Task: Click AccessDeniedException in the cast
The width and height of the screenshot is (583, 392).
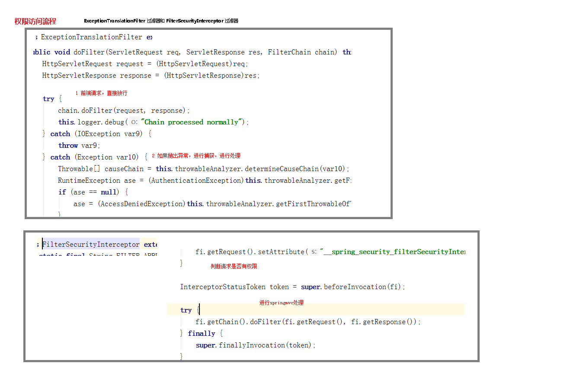Action: 142,204
